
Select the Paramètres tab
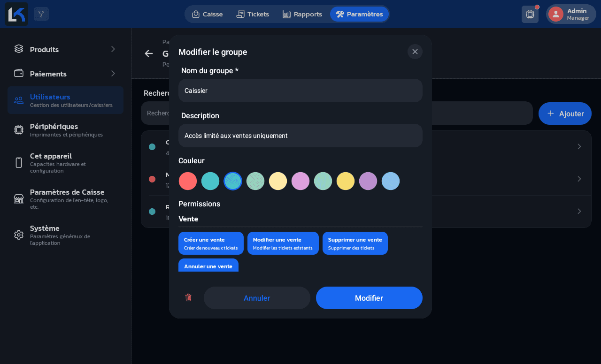tap(359, 14)
